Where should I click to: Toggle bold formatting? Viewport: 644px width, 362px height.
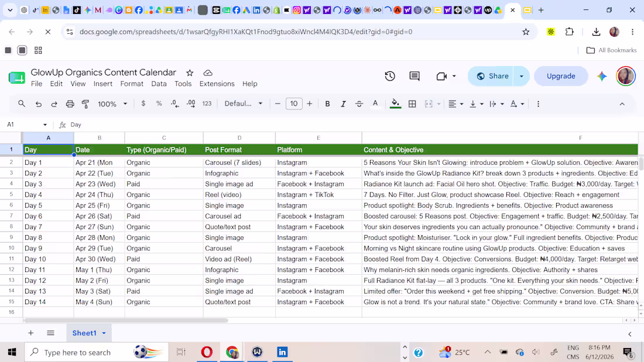point(327,104)
